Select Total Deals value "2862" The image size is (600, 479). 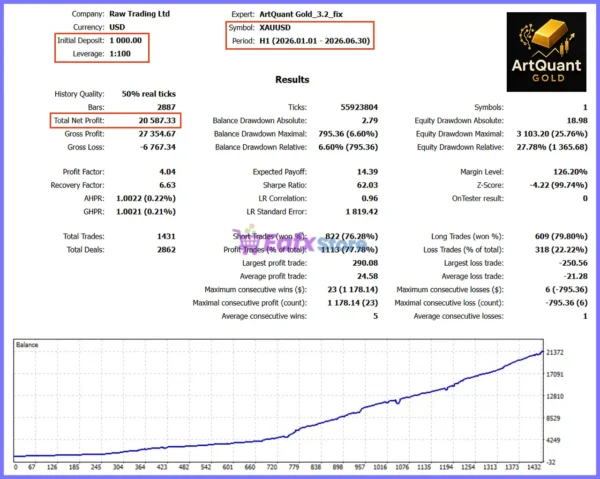point(166,250)
